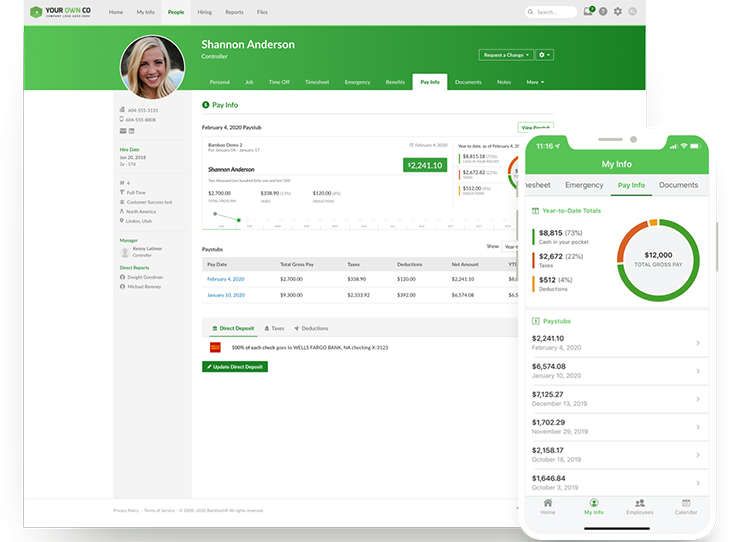Screen dimensions: 740x542
Task: Open the Show Year filter dropdown
Action: (511, 246)
